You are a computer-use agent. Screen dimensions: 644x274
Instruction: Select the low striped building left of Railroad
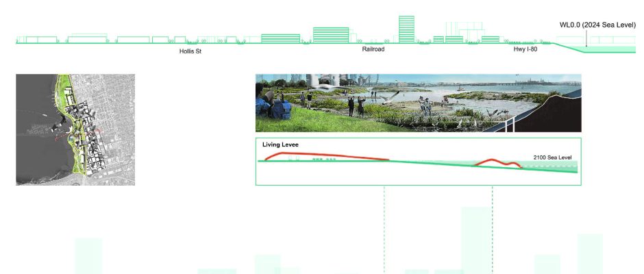(x=280, y=39)
